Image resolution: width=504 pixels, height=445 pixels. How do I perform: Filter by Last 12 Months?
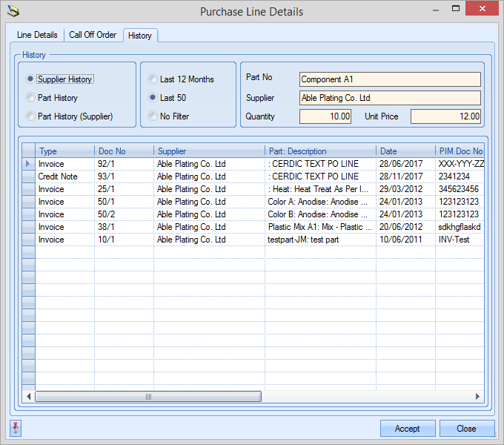[153, 79]
